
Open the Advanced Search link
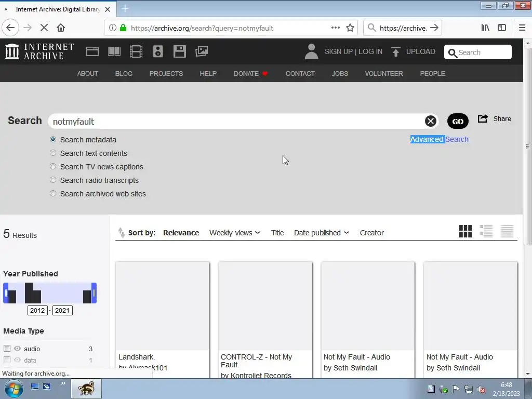440,139
